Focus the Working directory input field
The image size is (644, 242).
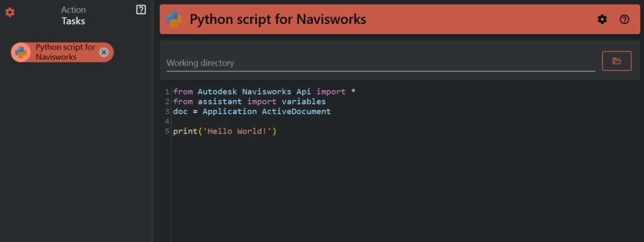(x=381, y=63)
